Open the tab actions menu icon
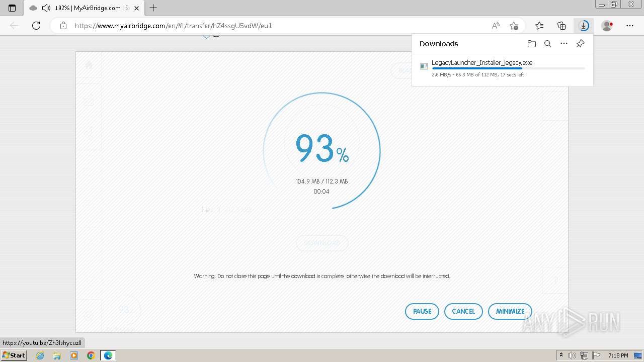 [12, 8]
